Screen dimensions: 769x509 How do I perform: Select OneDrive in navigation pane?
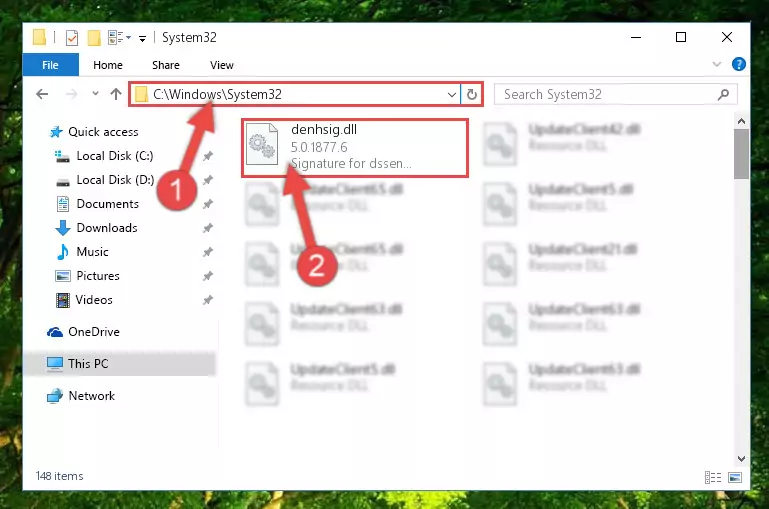pyautogui.click(x=94, y=331)
